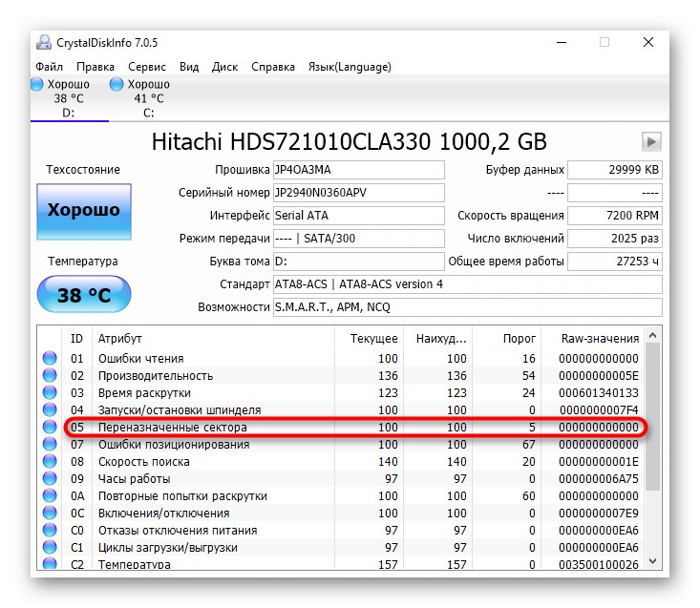
Task: Click the Серийный номер value field
Action: click(x=358, y=193)
